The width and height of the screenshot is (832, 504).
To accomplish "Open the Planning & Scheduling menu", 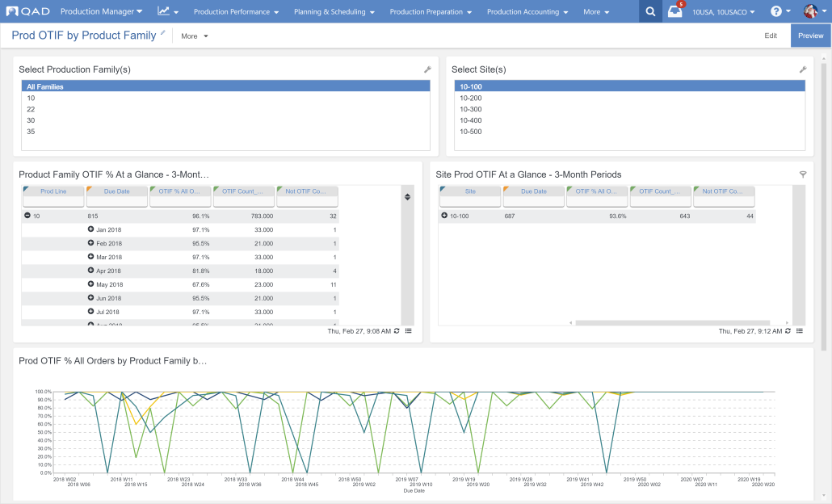I will coord(334,11).
